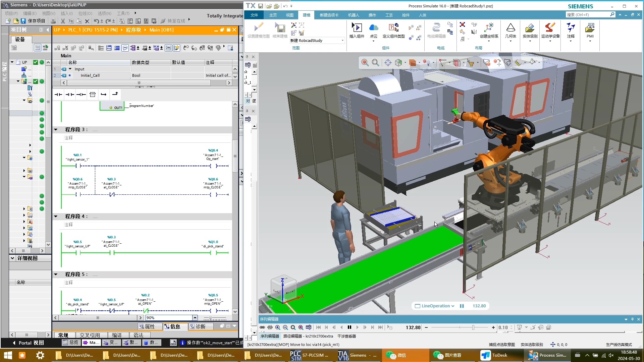Image resolution: width=644 pixels, height=362 pixels.
Task: Open 在线(O) menu in TIA Portal
Action: pos(85,13)
